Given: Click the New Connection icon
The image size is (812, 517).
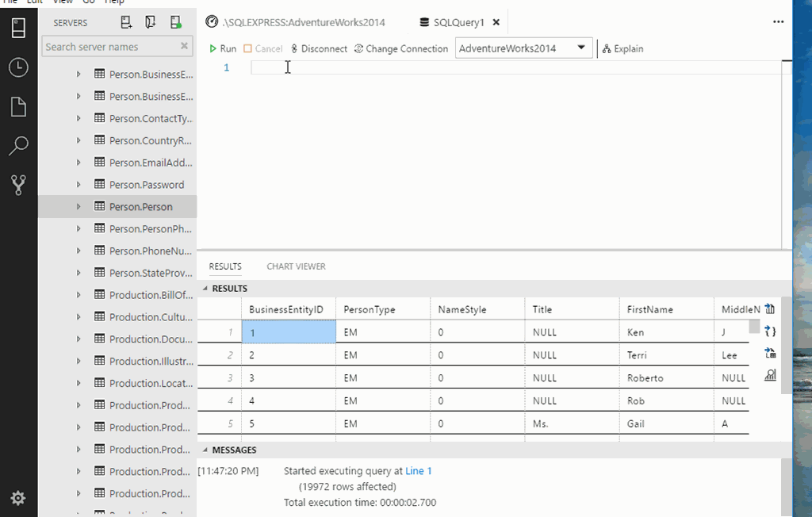Looking at the screenshot, I should 126,22.
